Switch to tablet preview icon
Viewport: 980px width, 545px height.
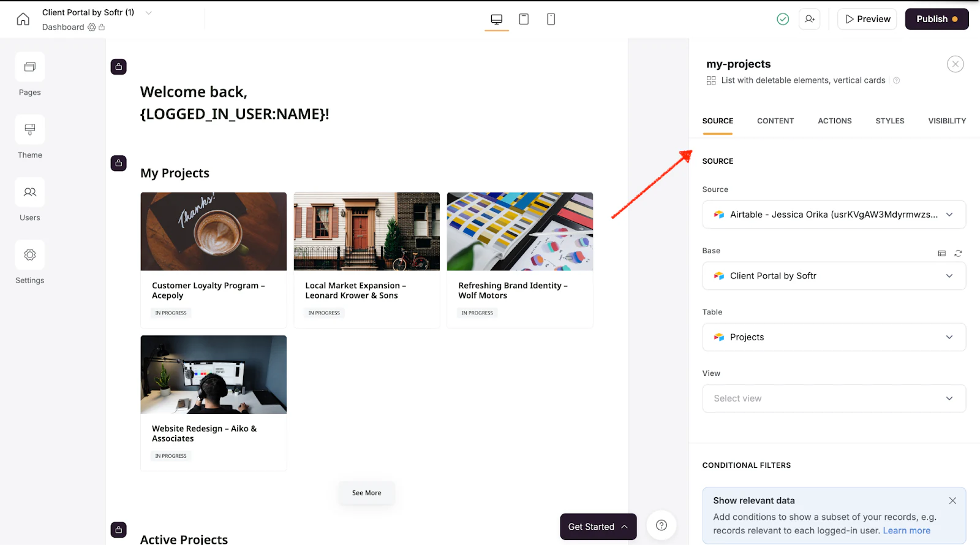tap(524, 19)
